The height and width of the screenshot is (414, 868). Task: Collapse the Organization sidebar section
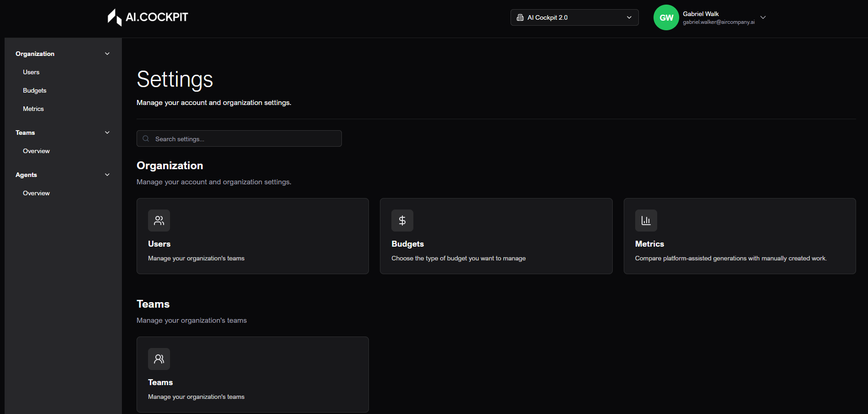click(x=107, y=54)
